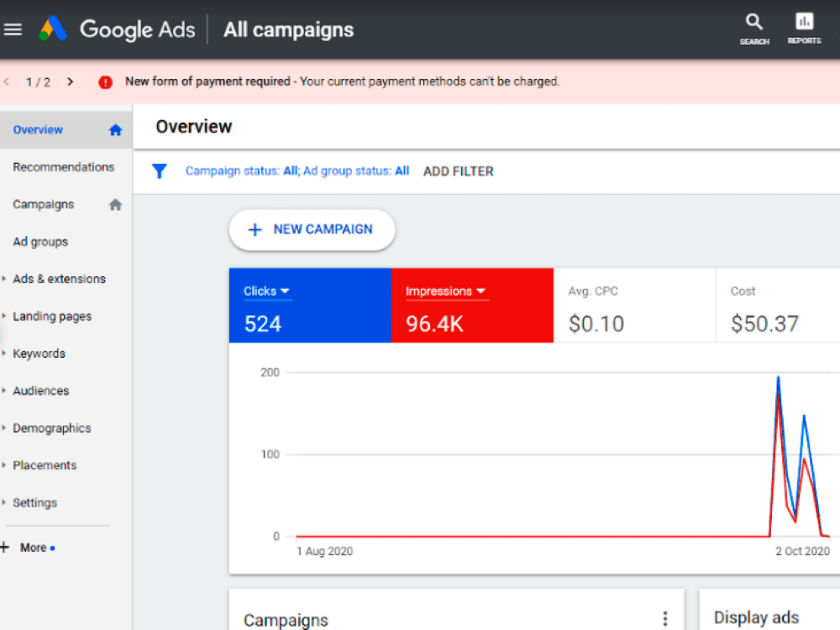The height and width of the screenshot is (630, 840).
Task: Click the All campaigns title
Action: pyautogui.click(x=289, y=29)
